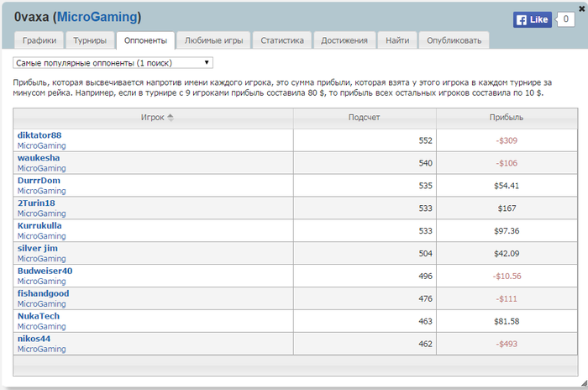This screenshot has width=588, height=390.
Task: Click the Facebook like count bubble
Action: [565, 19]
